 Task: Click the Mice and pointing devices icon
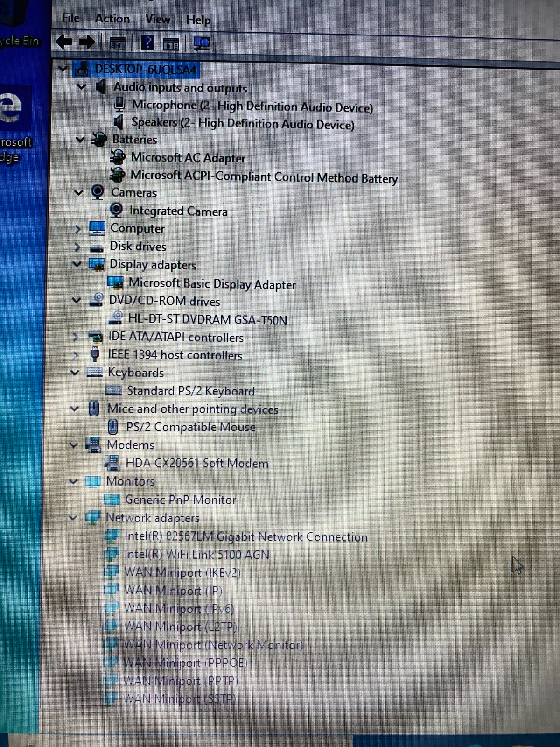point(94,409)
